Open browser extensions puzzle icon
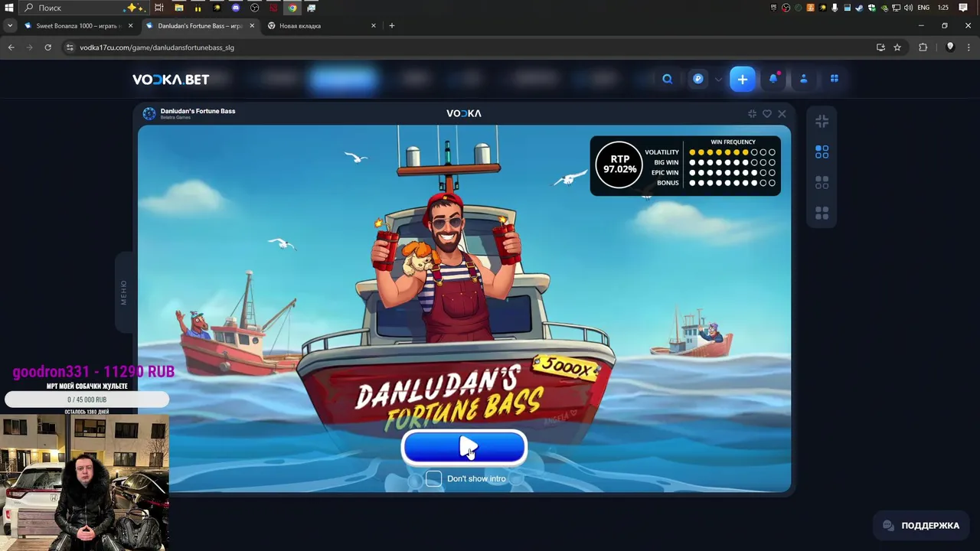Screen dimensions: 980x551 [923, 47]
